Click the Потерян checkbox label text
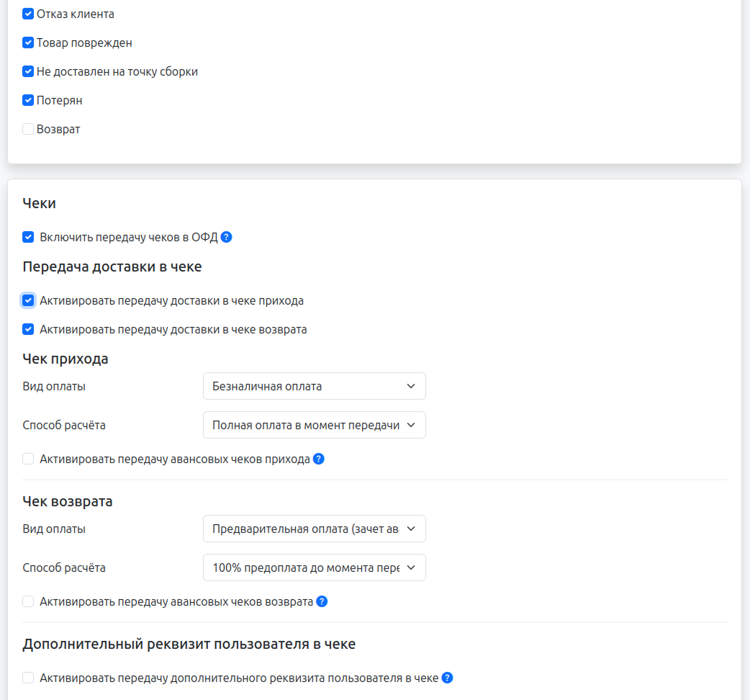Screen dimensions: 750x700 60,101
